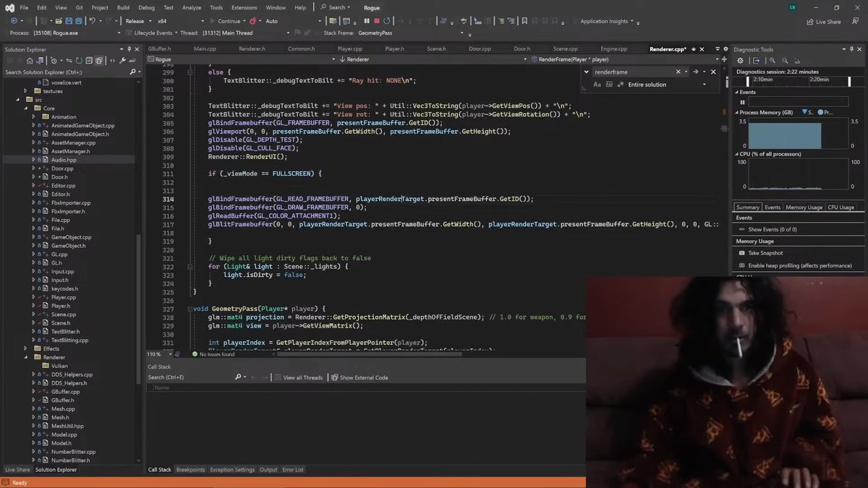Open the Extensions menu
The width and height of the screenshot is (868, 488).
coord(244,7)
